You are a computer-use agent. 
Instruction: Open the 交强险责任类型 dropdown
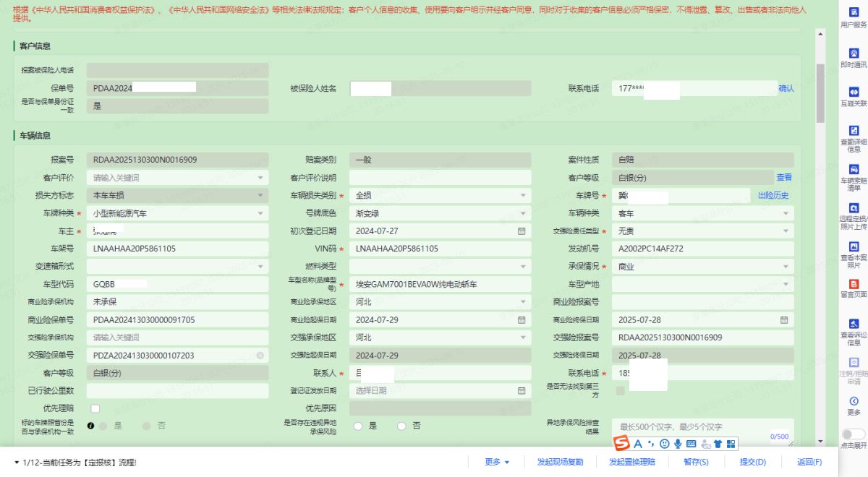785,231
